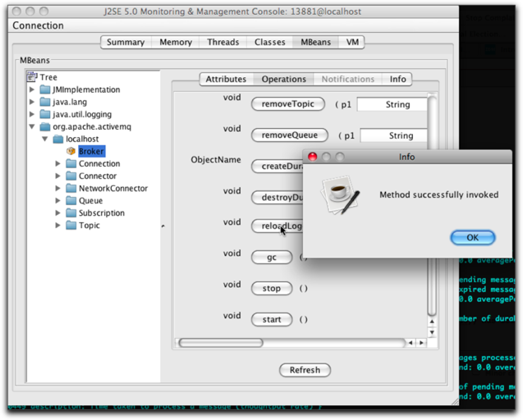The width and height of the screenshot is (523, 420).
Task: Select the Connector tree item
Action: pos(97,176)
